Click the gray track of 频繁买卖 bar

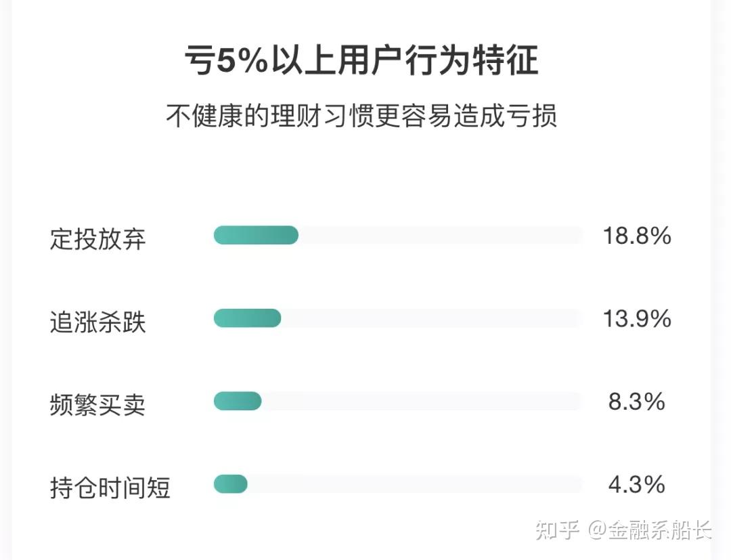coord(422,401)
